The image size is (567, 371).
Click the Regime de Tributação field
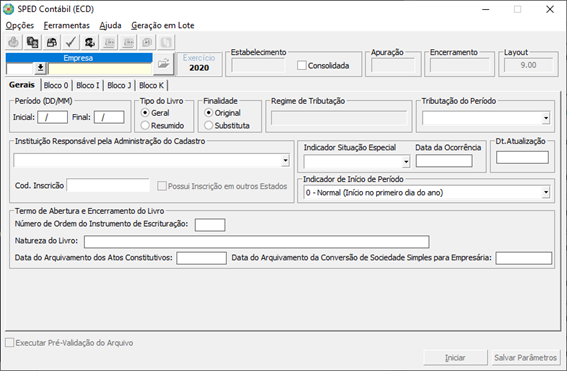[339, 118]
